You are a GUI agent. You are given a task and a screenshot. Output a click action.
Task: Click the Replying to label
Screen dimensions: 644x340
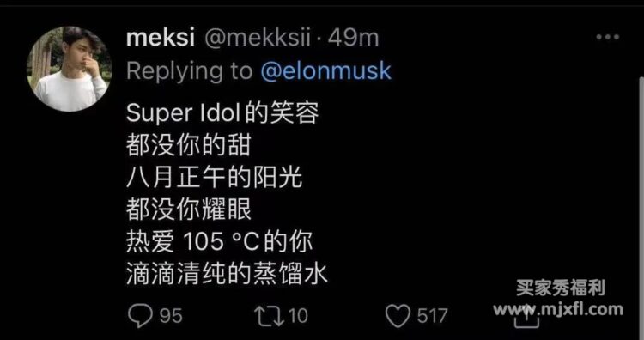click(190, 71)
